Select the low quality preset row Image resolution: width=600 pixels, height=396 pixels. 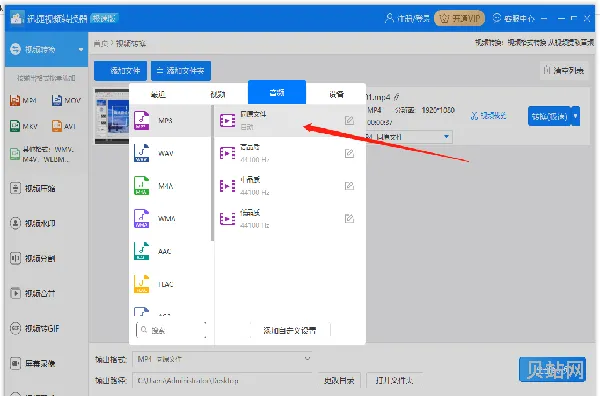(290, 219)
